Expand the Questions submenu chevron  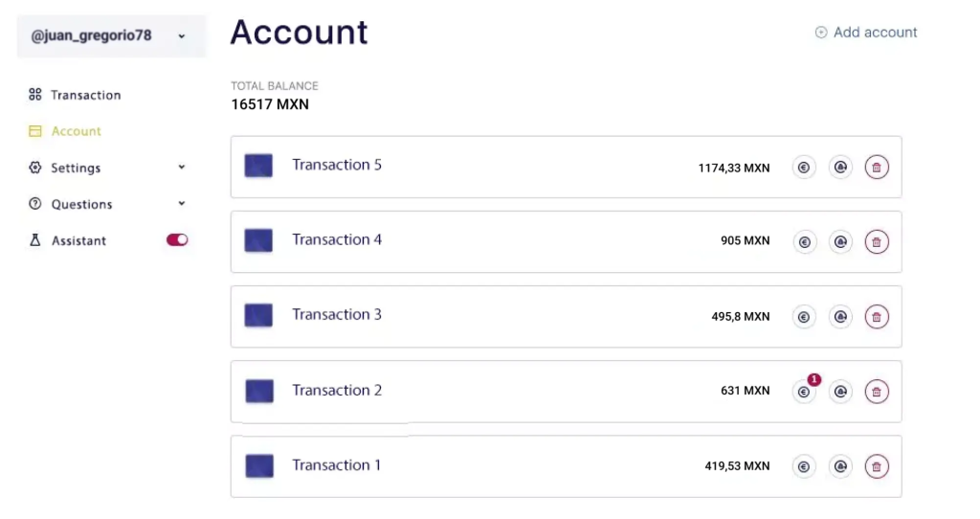coord(181,204)
